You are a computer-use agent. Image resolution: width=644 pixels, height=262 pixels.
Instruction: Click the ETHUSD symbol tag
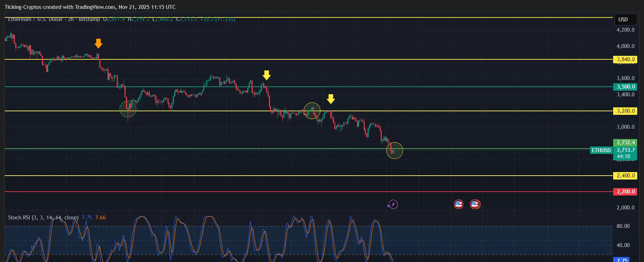click(601, 150)
